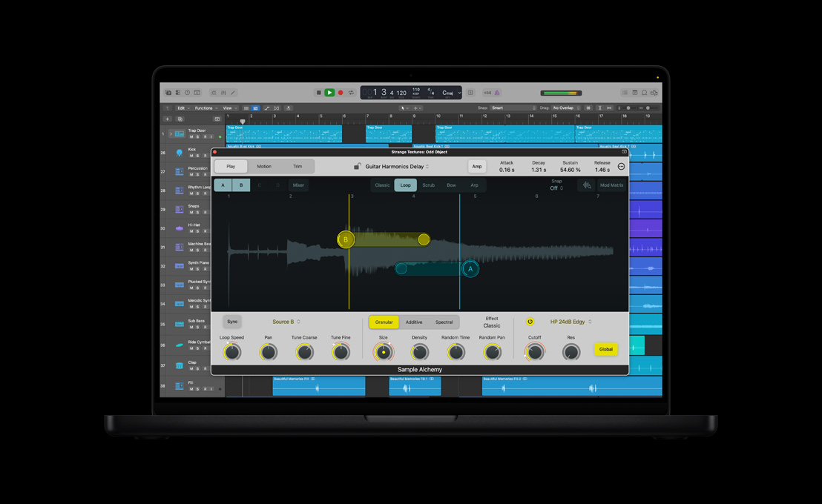
Task: Click the Cutoff knob in the filter section
Action: click(534, 351)
